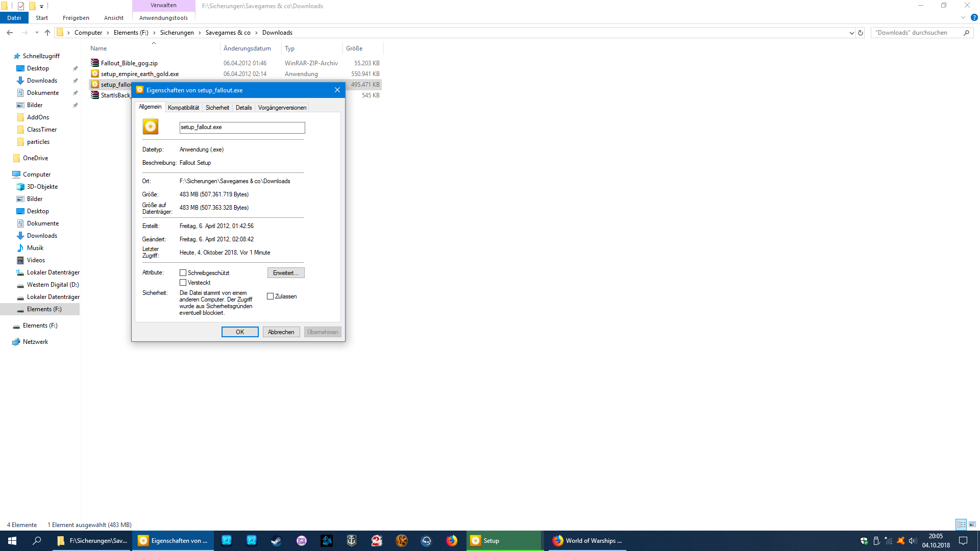Open the Ansicht ribbon tab
The image size is (980, 551).
[113, 18]
